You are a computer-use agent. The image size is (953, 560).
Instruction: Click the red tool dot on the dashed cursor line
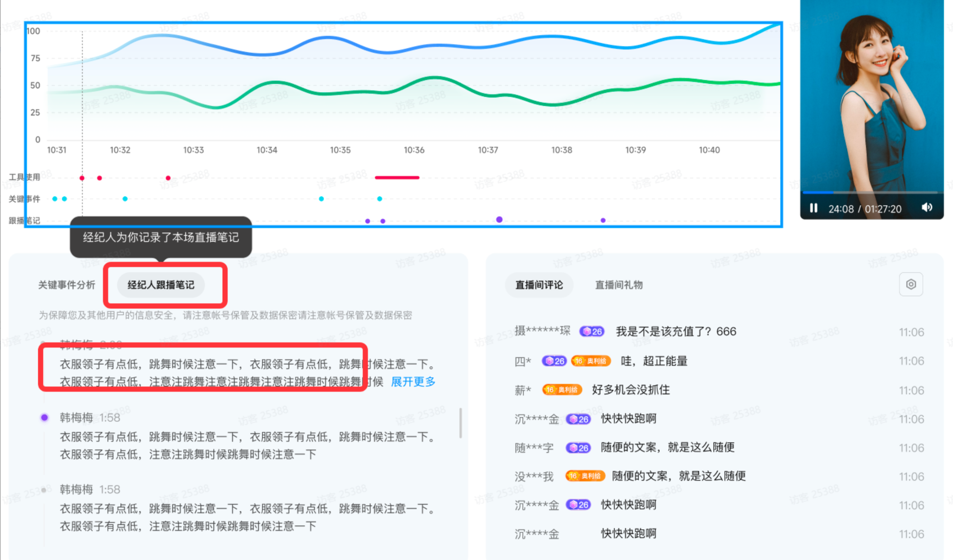[x=82, y=178]
